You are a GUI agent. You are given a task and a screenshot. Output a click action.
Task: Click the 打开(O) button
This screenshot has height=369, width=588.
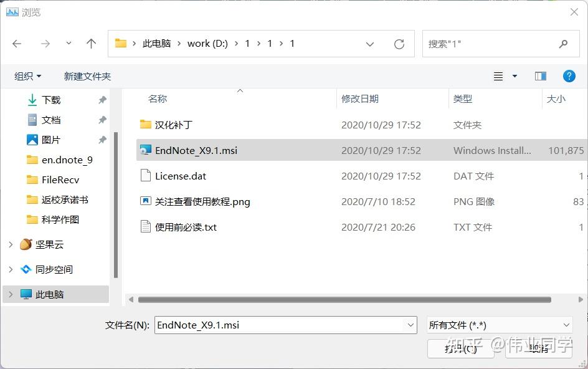click(460, 349)
